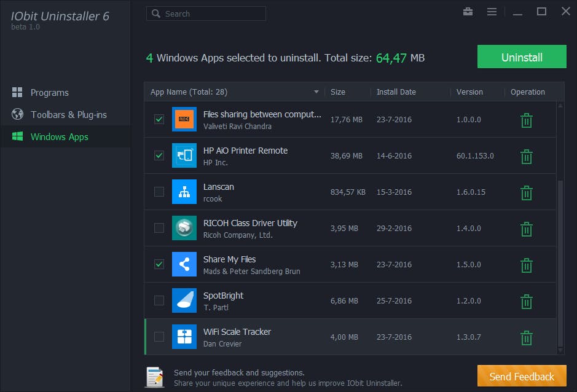Select the SpotBright app name text

(223, 296)
